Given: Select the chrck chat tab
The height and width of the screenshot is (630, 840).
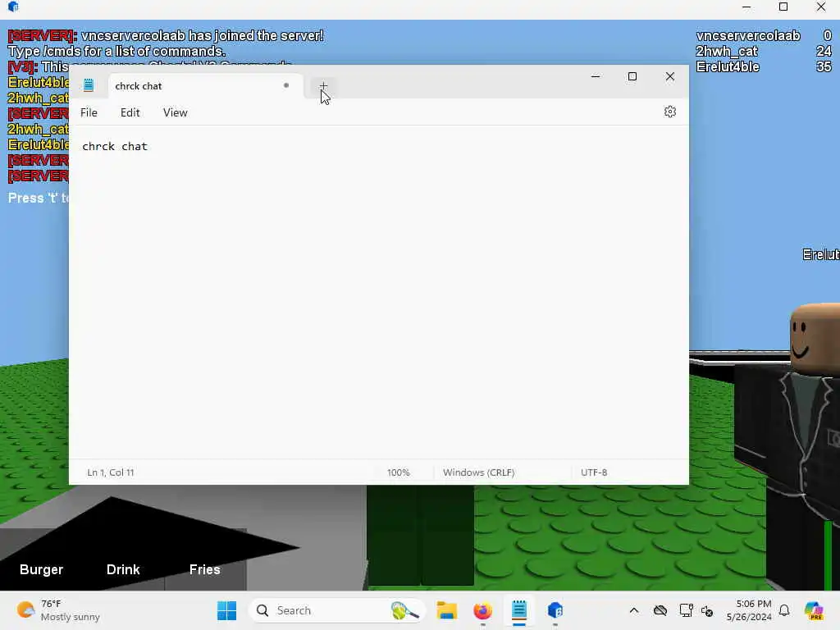Looking at the screenshot, I should pos(205,85).
